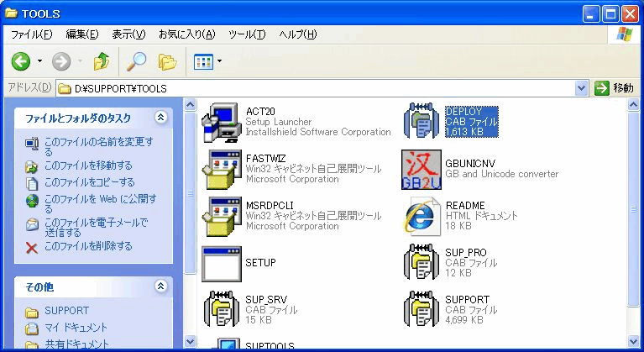
Task: Click the Forward navigation arrow button
Action: click(61, 61)
